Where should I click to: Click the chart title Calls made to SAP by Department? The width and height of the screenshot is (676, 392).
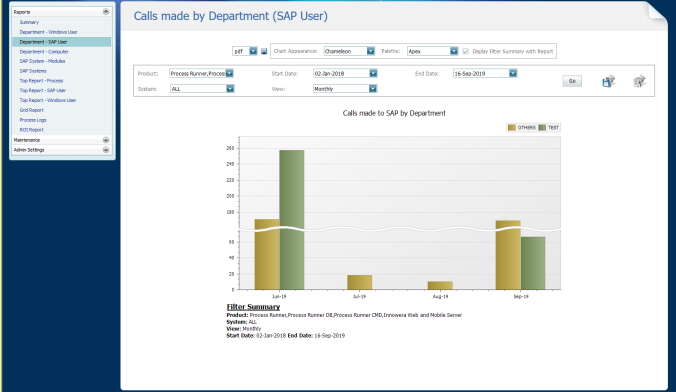tap(394, 113)
